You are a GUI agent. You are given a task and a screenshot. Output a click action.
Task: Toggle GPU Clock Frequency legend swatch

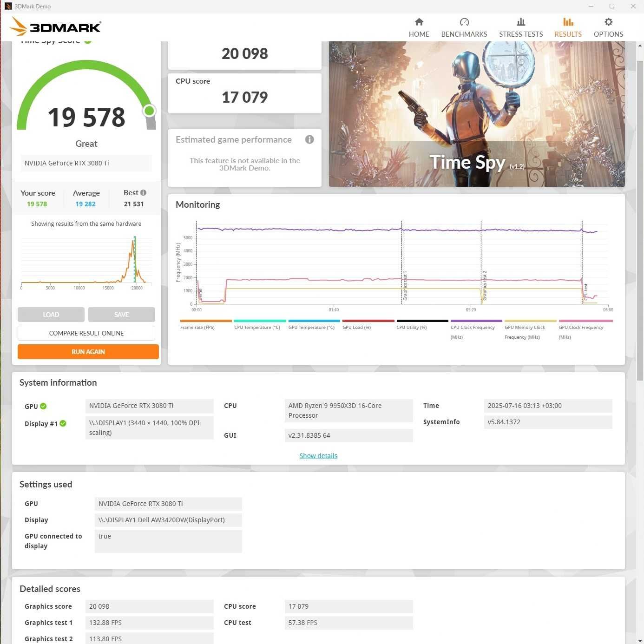tap(586, 321)
